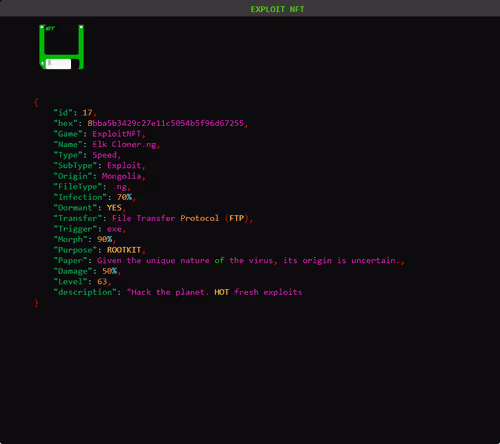This screenshot has width=500, height=444.
Task: Click the Trigger value exe
Action: pyautogui.click(x=114, y=229)
